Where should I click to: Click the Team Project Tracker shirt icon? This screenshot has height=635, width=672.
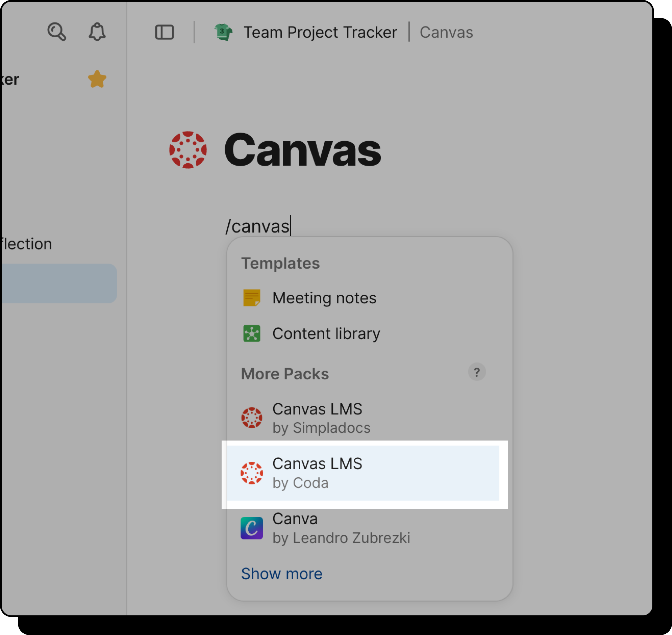(223, 32)
